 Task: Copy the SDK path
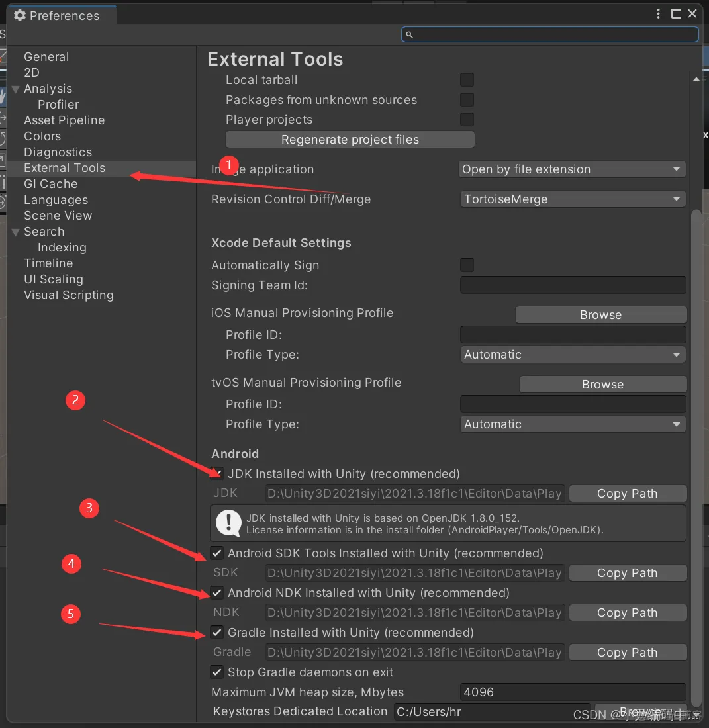click(x=628, y=573)
